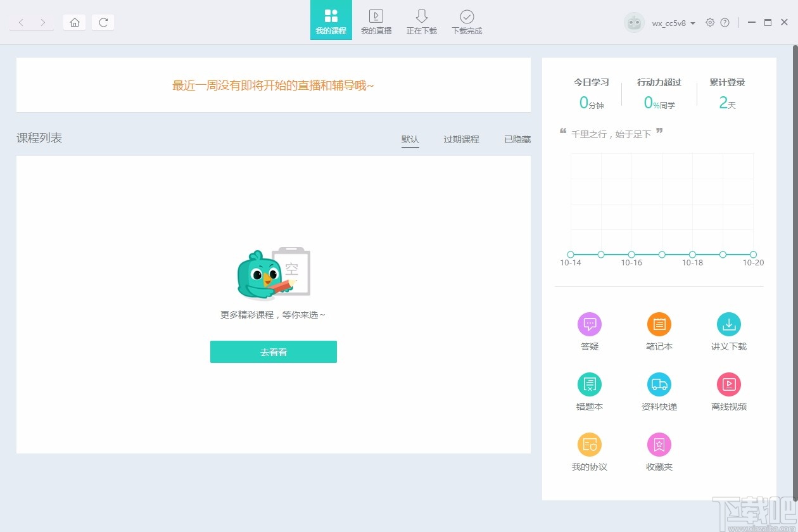Switch to the 正在下载 downloads tab
The image size is (798, 532).
click(x=421, y=20)
